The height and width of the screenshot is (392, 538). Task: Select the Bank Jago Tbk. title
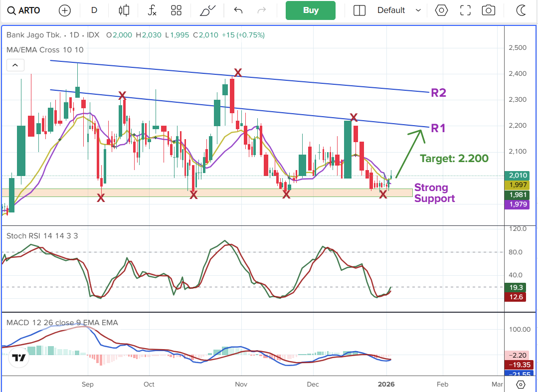34,35
